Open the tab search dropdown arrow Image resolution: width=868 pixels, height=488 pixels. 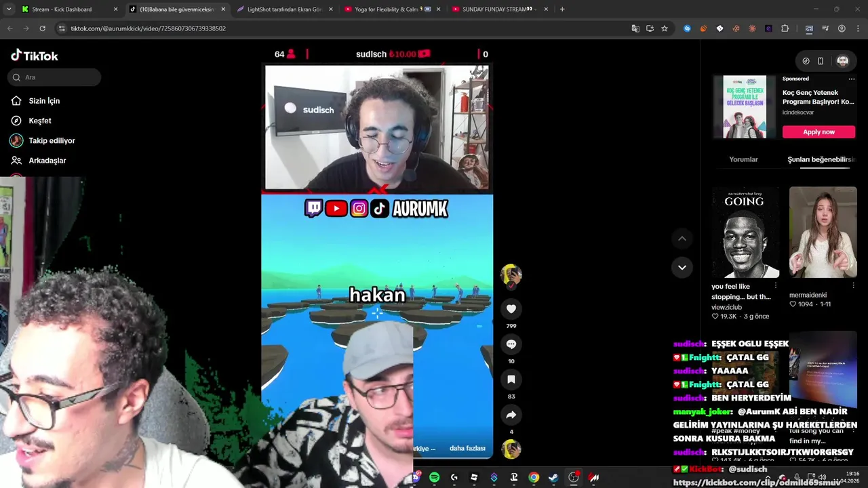pos(9,9)
